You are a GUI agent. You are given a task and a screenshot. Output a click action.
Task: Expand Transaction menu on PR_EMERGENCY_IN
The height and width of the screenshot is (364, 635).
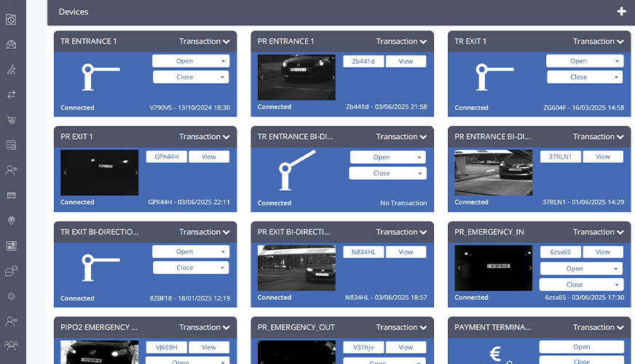tap(598, 232)
